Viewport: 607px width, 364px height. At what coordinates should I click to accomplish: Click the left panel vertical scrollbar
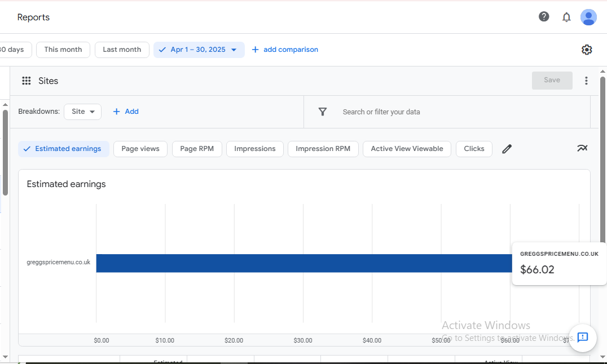click(5, 153)
